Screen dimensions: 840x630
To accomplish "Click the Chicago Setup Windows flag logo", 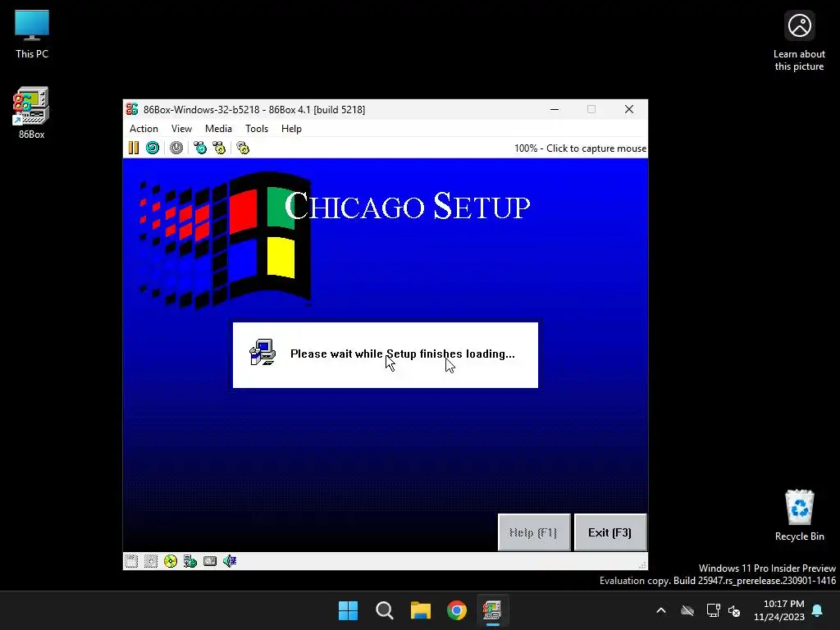I will [x=225, y=239].
